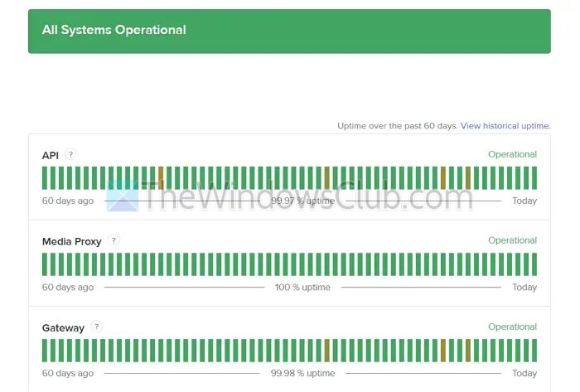Select the leftmost Media Proxy uptime bar
The width and height of the screenshot is (580, 392).
[45, 264]
